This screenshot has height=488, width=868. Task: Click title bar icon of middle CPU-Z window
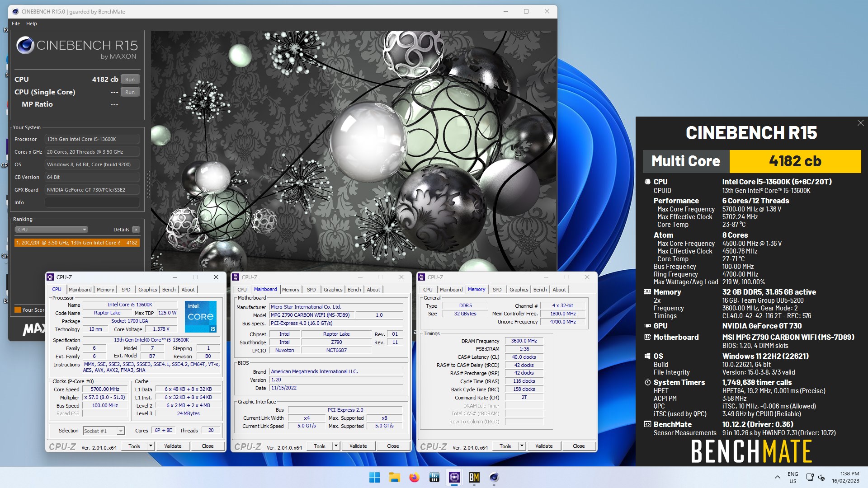click(236, 277)
